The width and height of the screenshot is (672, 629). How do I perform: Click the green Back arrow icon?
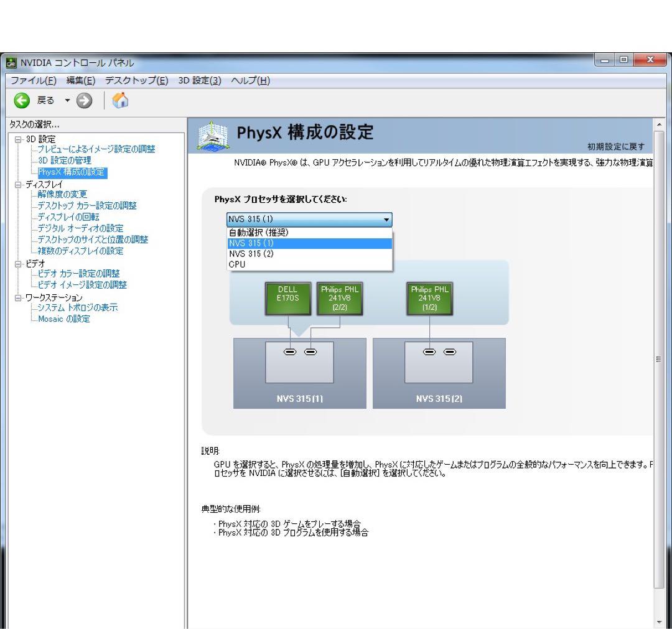pos(22,101)
